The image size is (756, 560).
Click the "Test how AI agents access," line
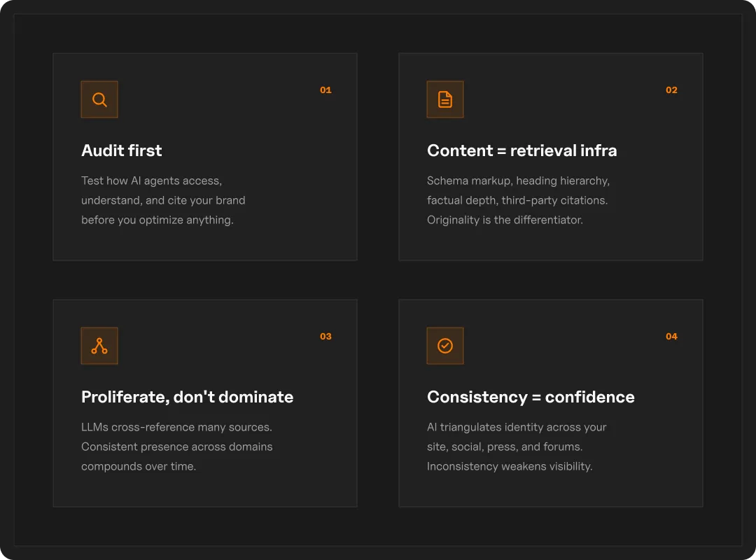coord(151,181)
